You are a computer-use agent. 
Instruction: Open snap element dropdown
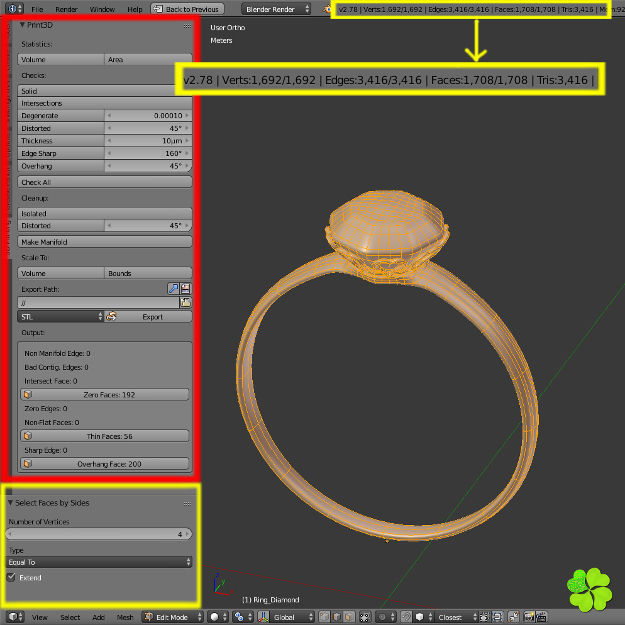coord(423,617)
